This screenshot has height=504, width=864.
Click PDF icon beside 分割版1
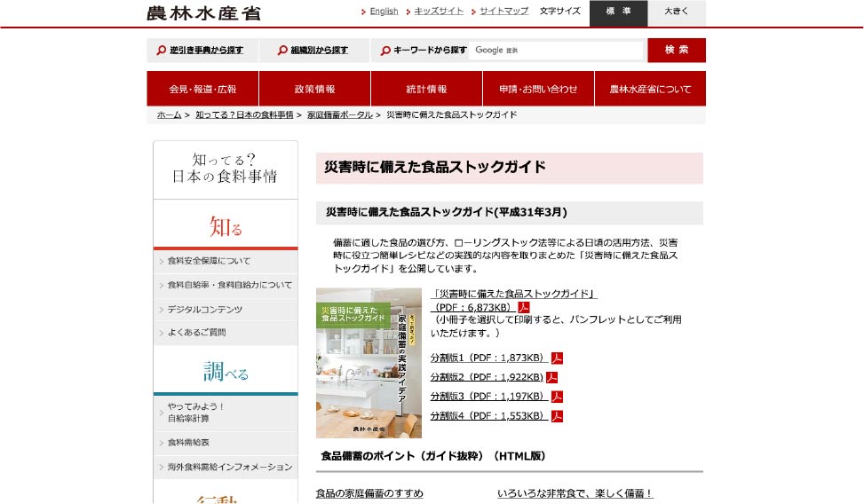(x=557, y=358)
